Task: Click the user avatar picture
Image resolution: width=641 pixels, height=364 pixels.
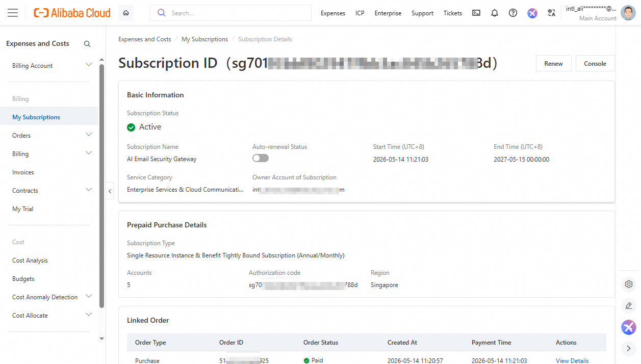Action: 628,13
